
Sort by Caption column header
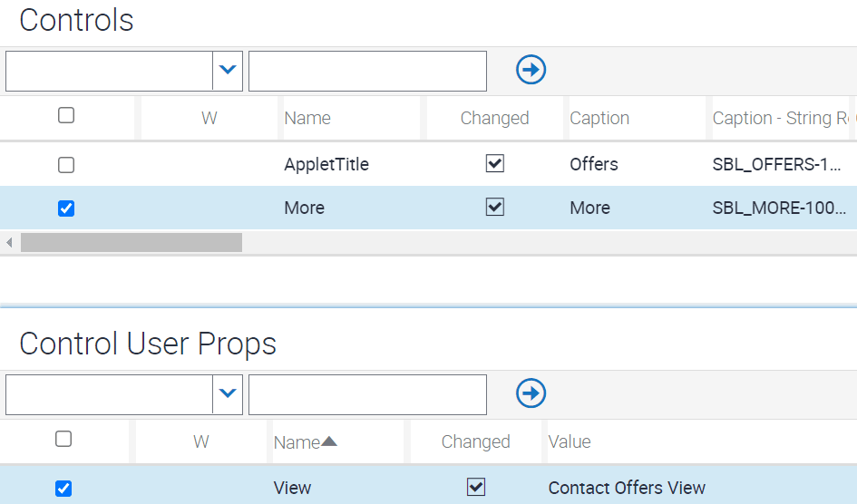(x=599, y=118)
